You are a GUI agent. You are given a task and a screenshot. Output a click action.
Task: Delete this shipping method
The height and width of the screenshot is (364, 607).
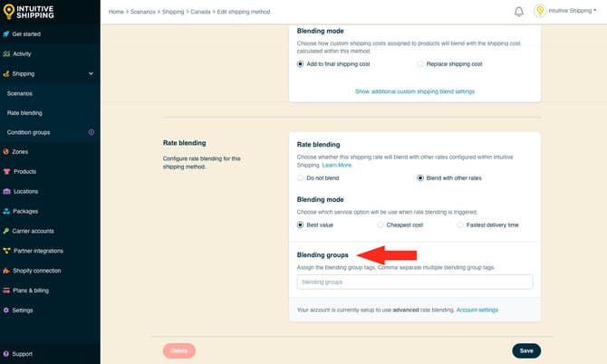(178, 350)
